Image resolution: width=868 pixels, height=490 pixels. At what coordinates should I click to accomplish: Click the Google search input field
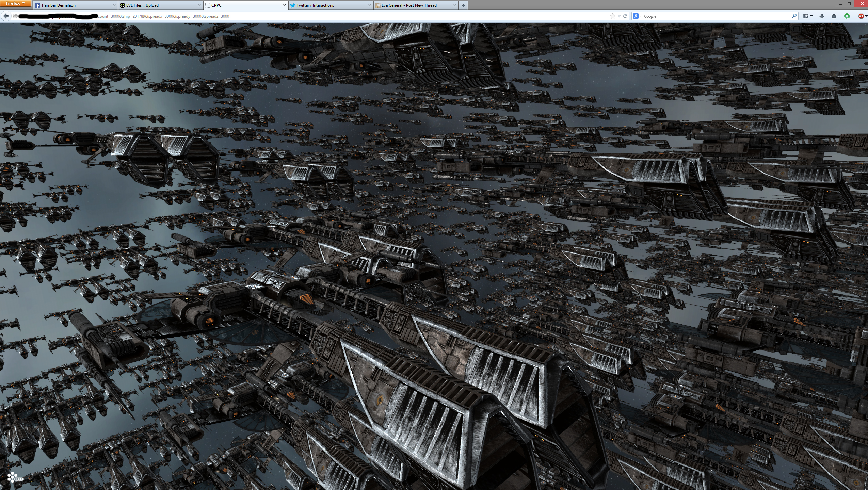click(715, 16)
